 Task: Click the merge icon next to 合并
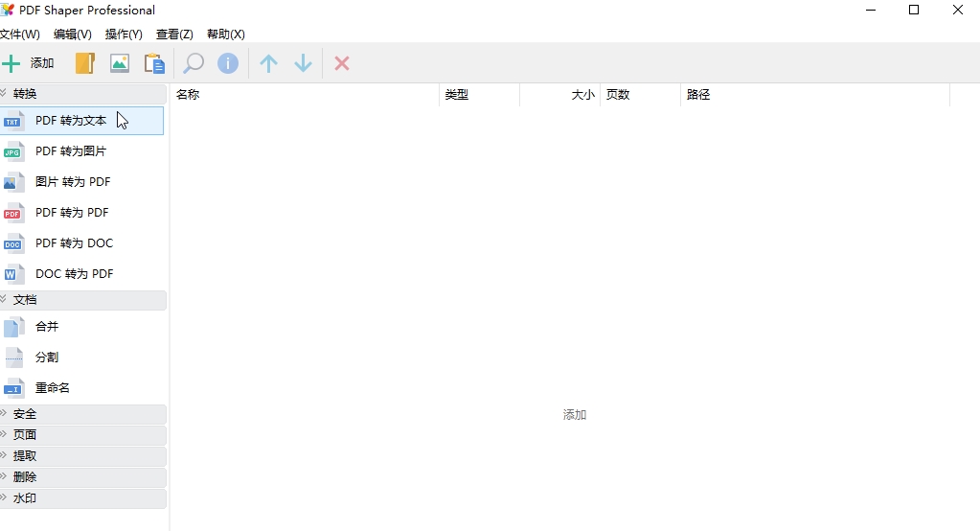coord(13,327)
